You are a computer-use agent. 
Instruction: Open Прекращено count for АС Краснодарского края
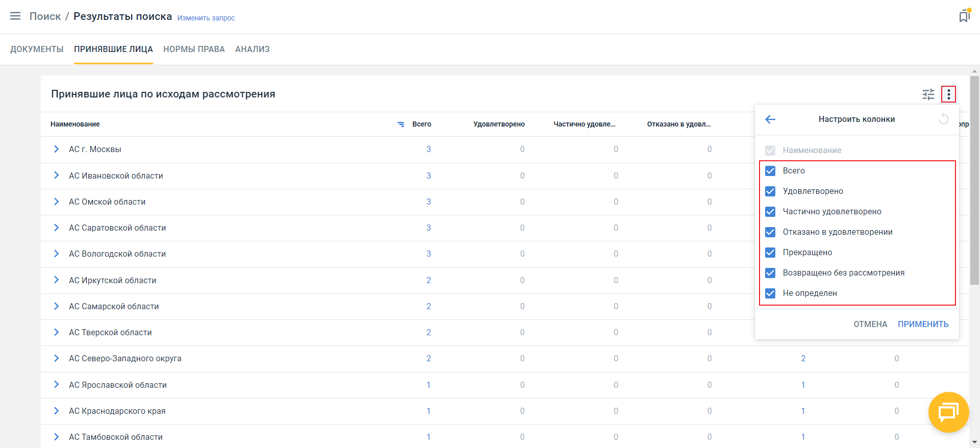click(803, 411)
